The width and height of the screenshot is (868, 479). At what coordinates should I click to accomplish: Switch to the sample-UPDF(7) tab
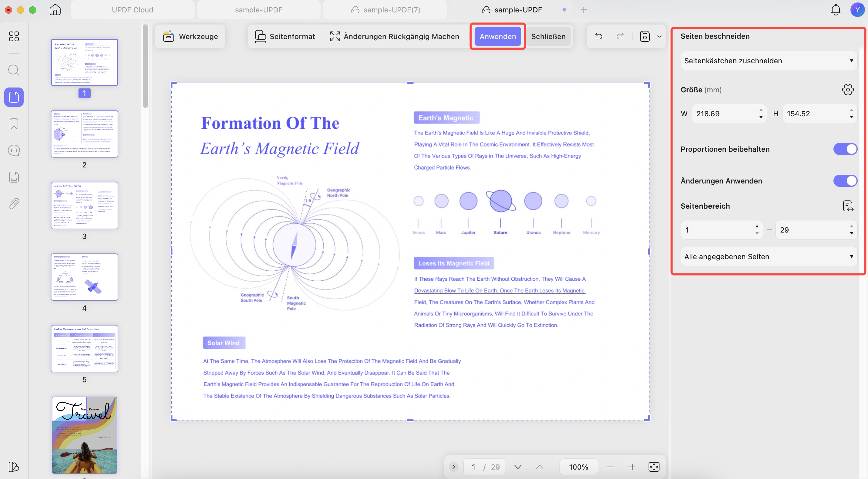[385, 10]
